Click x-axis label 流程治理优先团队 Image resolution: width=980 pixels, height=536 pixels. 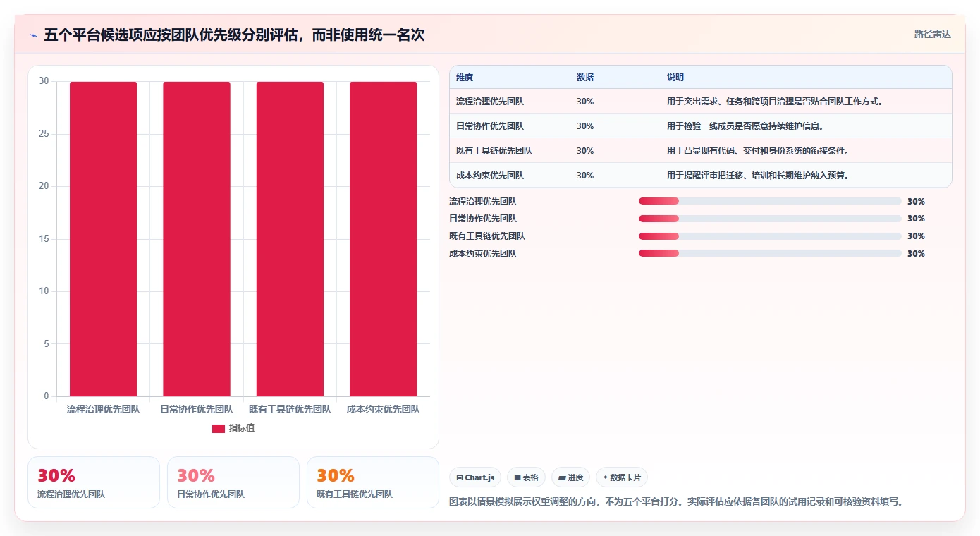pos(103,409)
